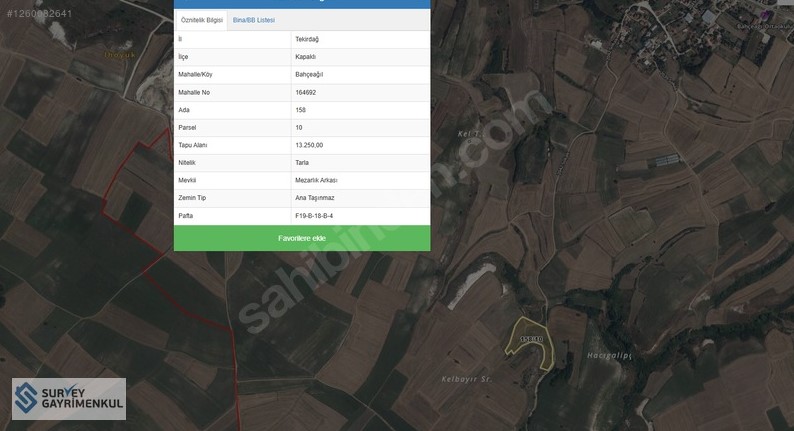Click the Mevkii value Mezarlık Arkası
This screenshot has height=431, width=794.
coord(316,180)
